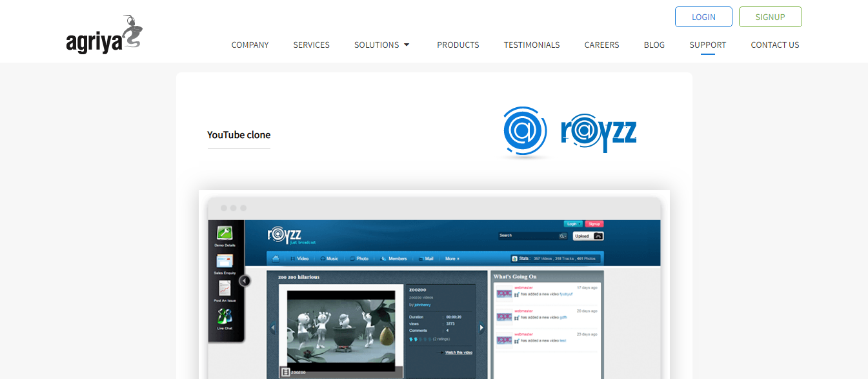Image resolution: width=868 pixels, height=379 pixels.
Task: Start Live Chat from the sidebar icon
Action: pyautogui.click(x=224, y=318)
